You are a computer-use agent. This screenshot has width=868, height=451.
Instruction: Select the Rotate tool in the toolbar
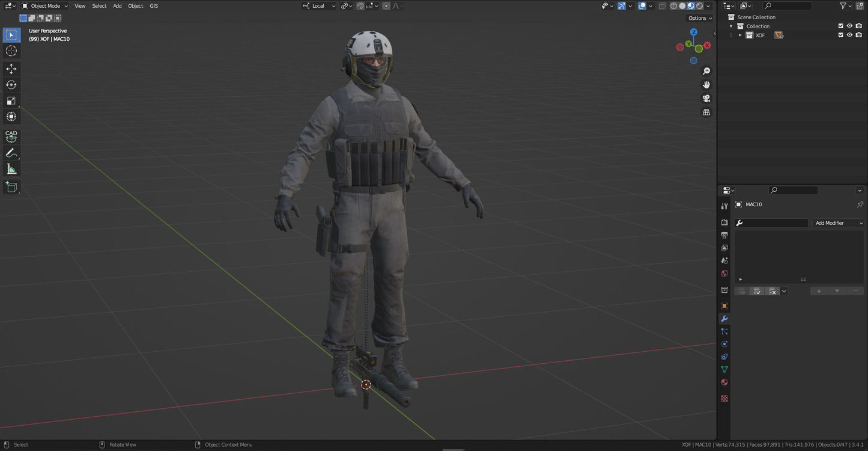(11, 84)
